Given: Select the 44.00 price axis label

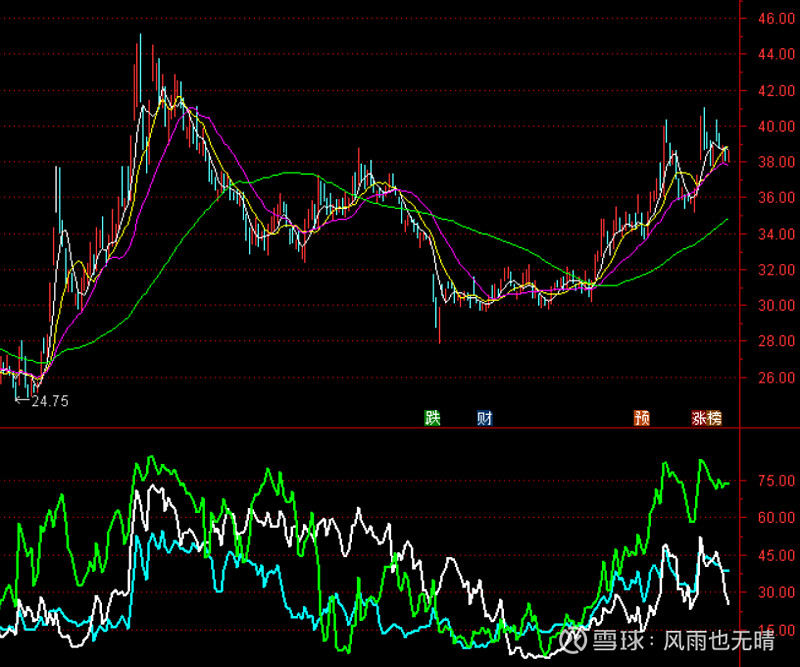Looking at the screenshot, I should (x=776, y=54).
